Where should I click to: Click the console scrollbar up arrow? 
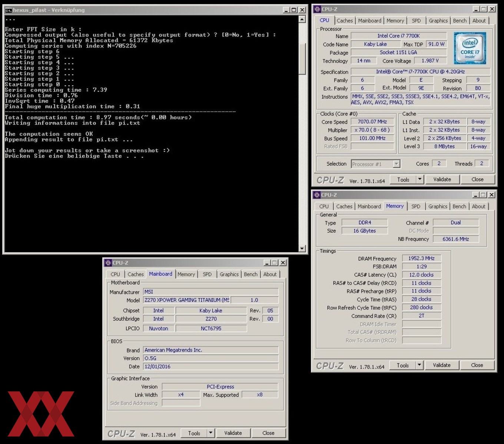[x=302, y=19]
